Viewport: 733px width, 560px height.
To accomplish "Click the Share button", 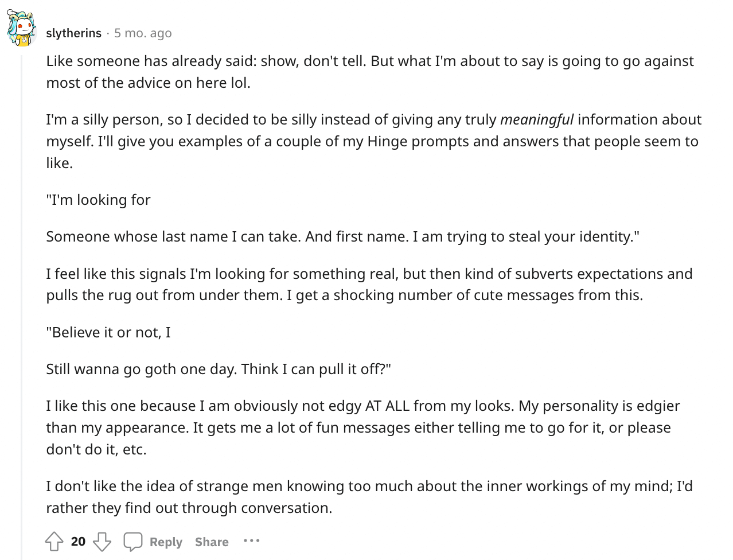I will pyautogui.click(x=212, y=542).
